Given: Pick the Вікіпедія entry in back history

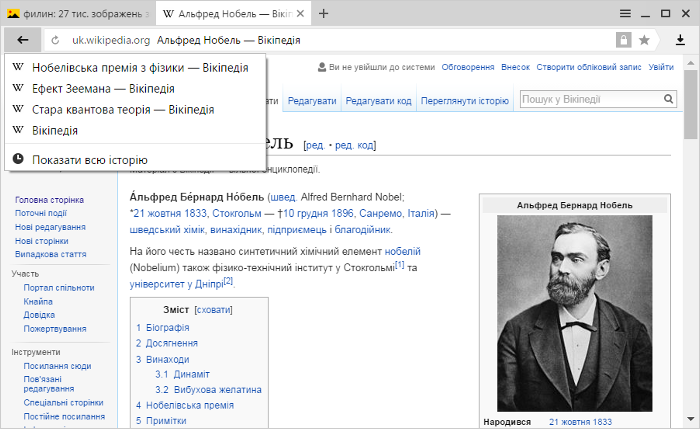Looking at the screenshot, I should (135, 130).
